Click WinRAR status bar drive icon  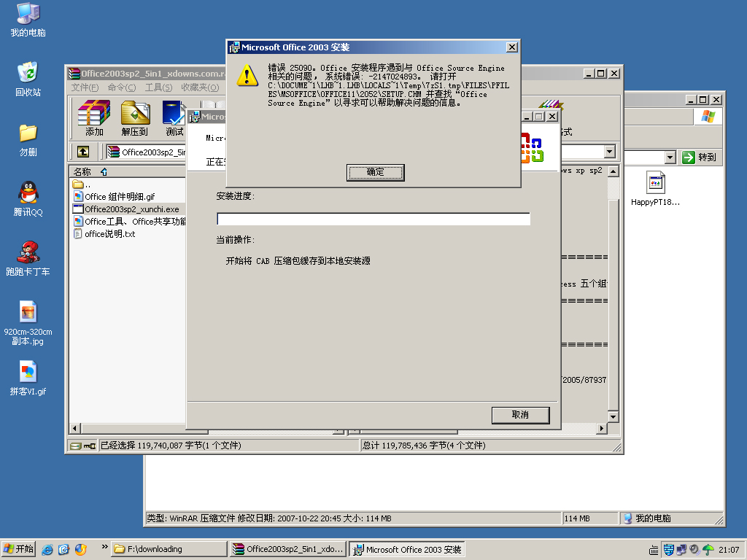(75, 446)
